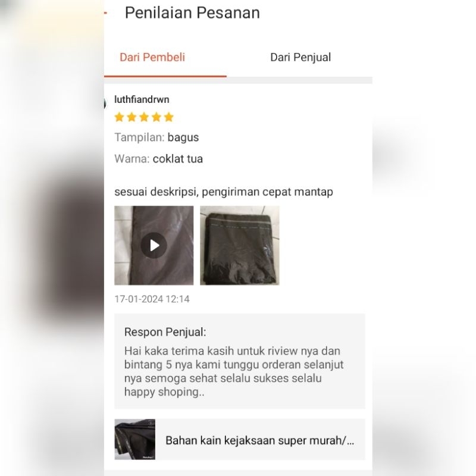Click the fourth rating star
Screen dimensions: 476x476
point(156,117)
